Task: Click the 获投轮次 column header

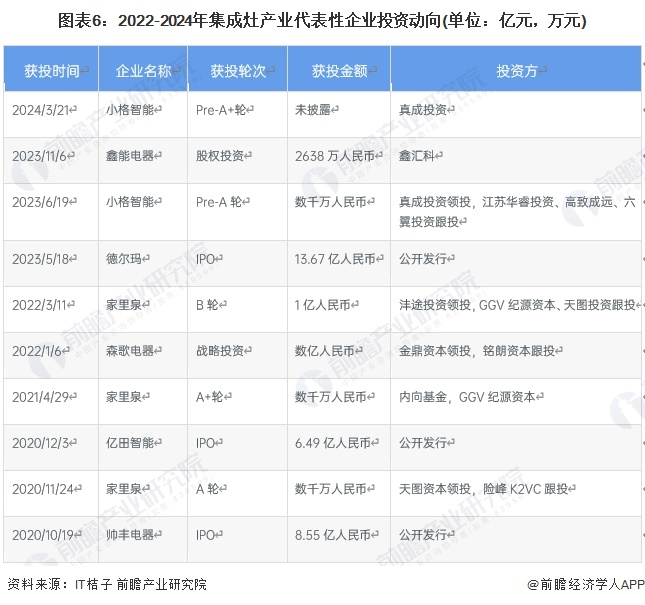Action: point(238,69)
